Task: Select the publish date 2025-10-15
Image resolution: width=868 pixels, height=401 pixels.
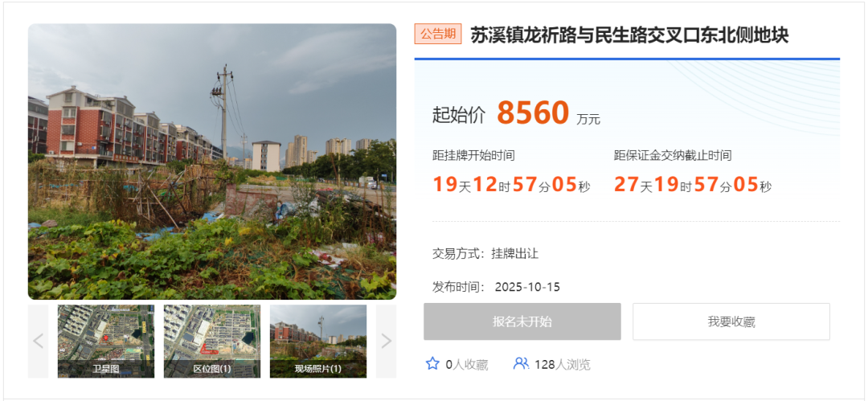Action: coord(527,287)
